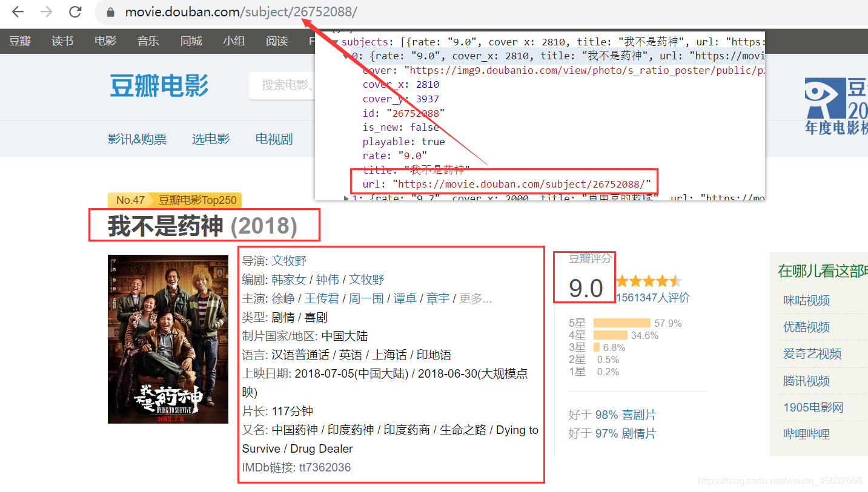
Task: Open 同城 in the top navigation
Action: click(191, 41)
